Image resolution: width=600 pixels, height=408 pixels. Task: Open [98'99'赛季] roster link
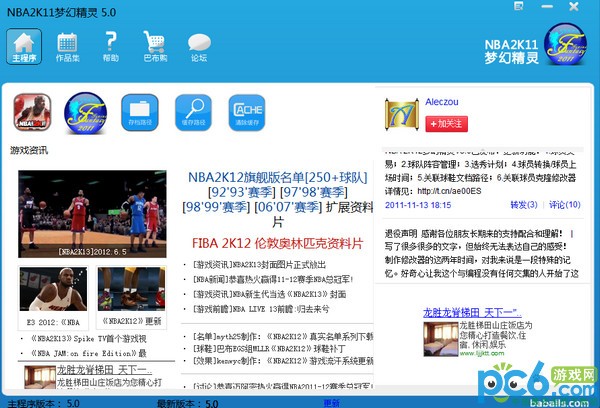point(216,207)
